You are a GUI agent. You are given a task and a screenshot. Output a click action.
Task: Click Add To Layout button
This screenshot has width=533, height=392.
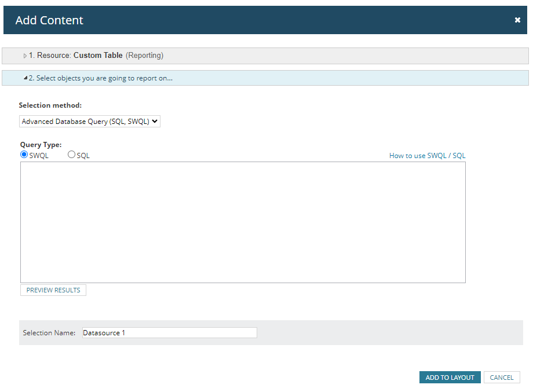coord(450,378)
